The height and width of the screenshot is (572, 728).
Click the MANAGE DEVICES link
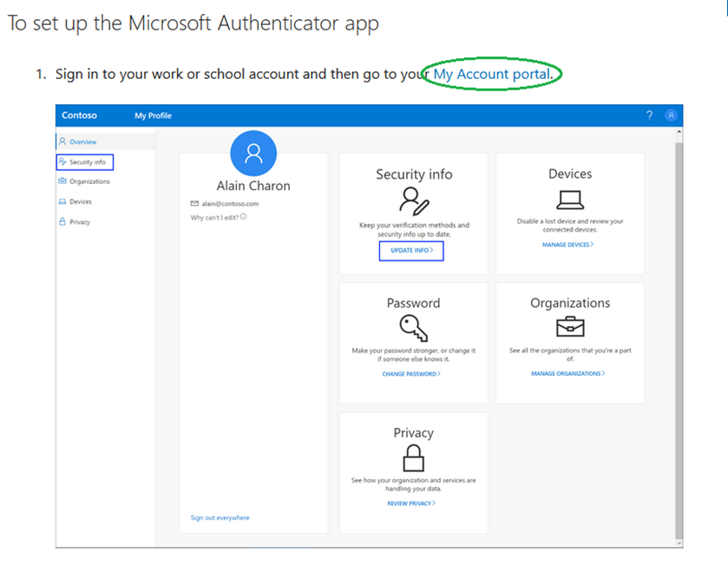point(567,245)
